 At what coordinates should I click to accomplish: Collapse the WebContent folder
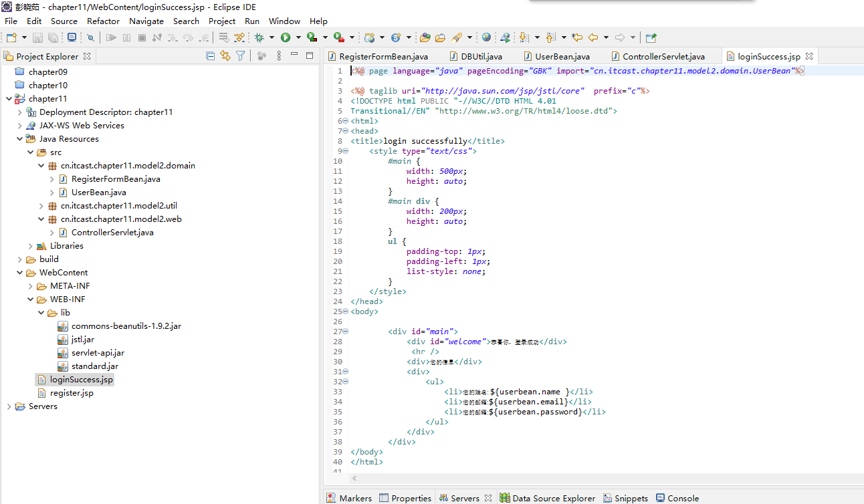19,273
